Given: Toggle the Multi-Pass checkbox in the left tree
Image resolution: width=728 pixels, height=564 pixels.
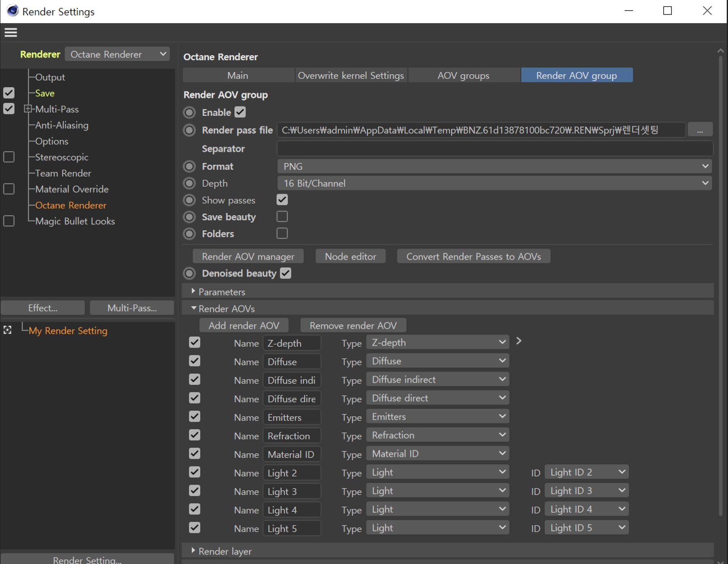Looking at the screenshot, I should pos(9,109).
